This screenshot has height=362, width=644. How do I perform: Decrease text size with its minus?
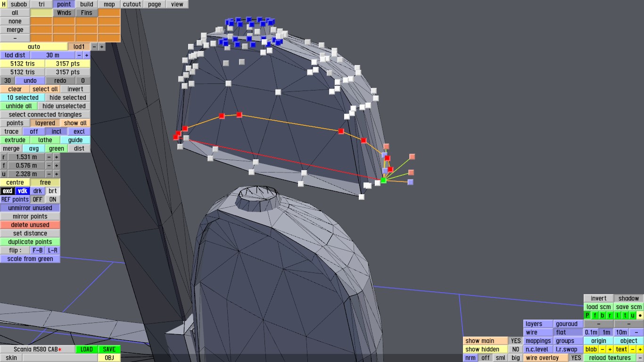[633, 349]
